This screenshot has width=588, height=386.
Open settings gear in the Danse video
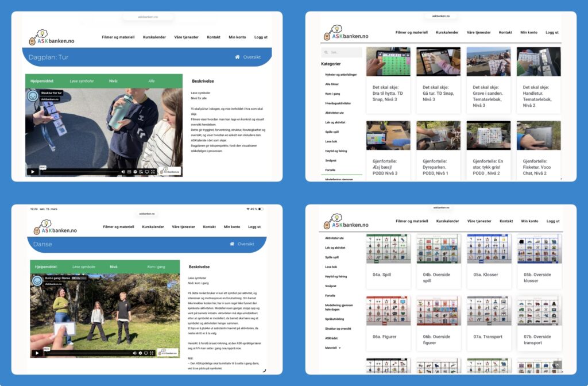click(x=140, y=353)
